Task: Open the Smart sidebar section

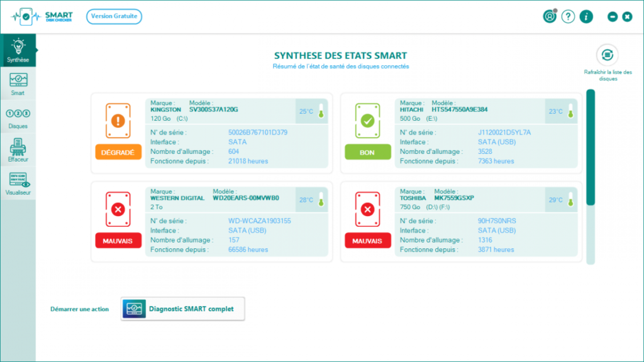Action: (18, 84)
